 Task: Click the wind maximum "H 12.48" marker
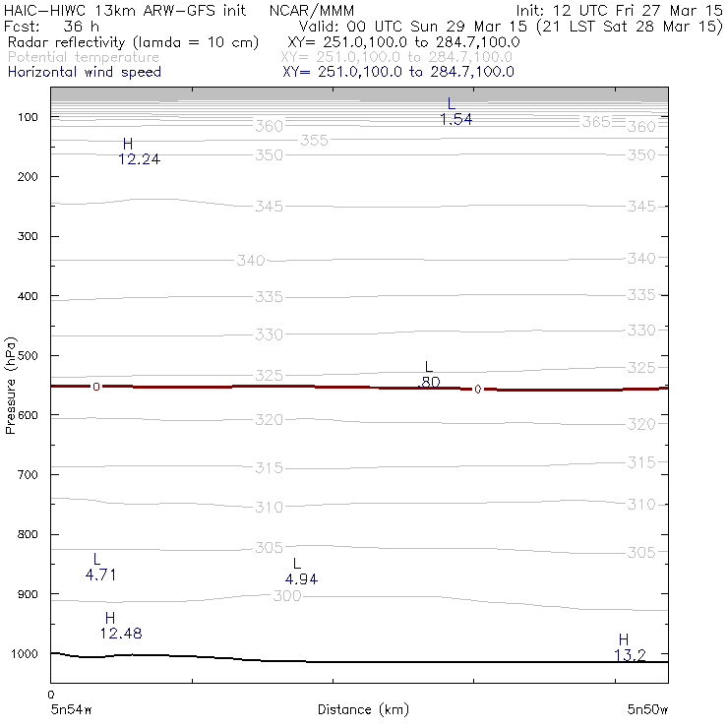click(x=121, y=626)
